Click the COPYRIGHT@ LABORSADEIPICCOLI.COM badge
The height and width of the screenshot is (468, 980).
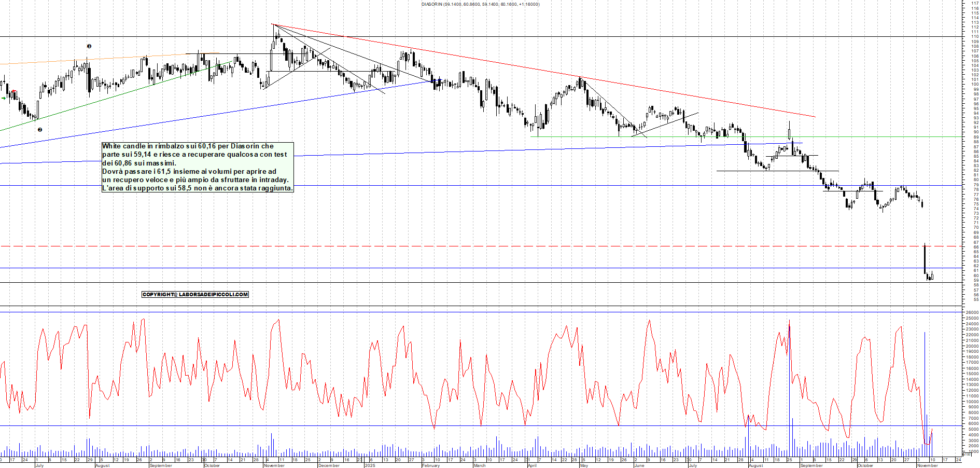[195, 294]
